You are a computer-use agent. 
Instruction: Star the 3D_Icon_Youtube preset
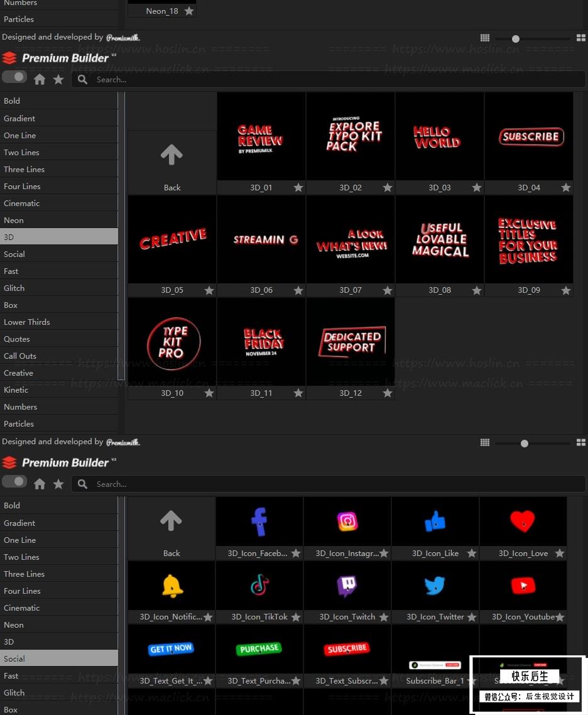coord(560,617)
